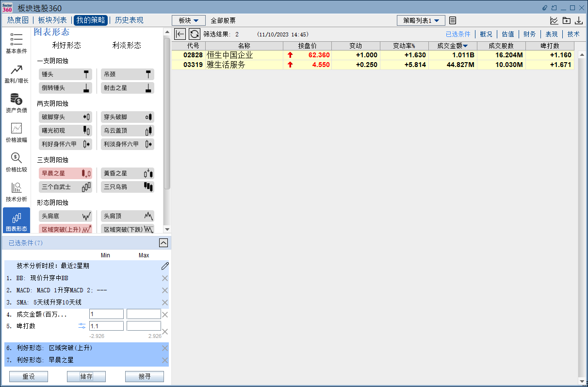This screenshot has height=387, width=588.
Task: Open the 资产负债 sidebar section
Action: tap(16, 102)
